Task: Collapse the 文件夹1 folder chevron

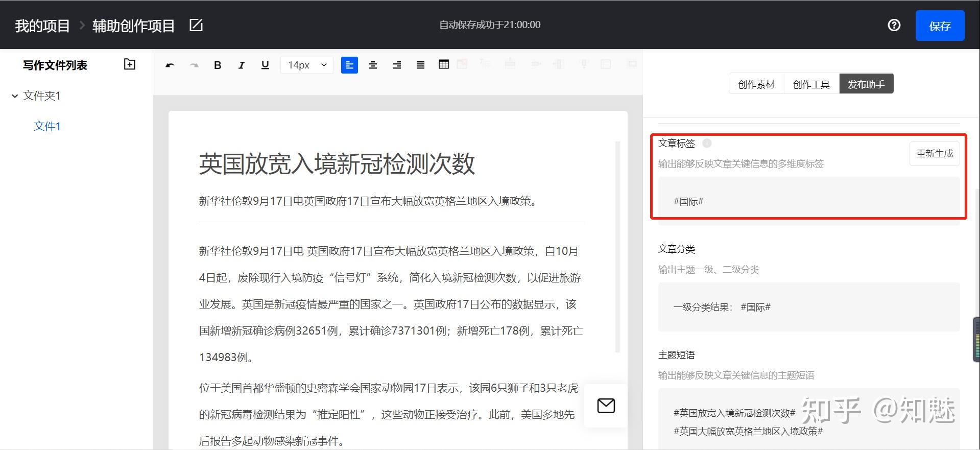Action: point(15,96)
